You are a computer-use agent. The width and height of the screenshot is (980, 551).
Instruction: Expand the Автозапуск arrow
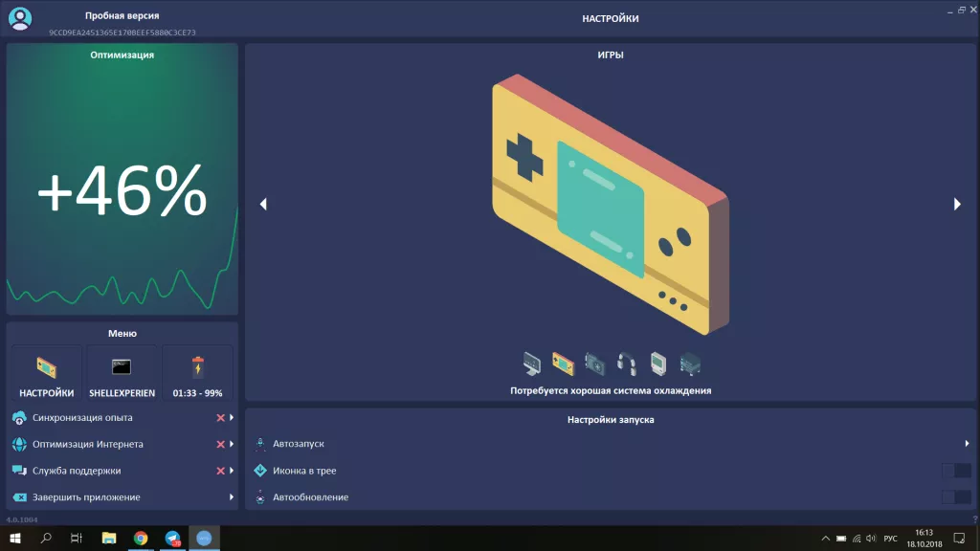click(x=967, y=444)
